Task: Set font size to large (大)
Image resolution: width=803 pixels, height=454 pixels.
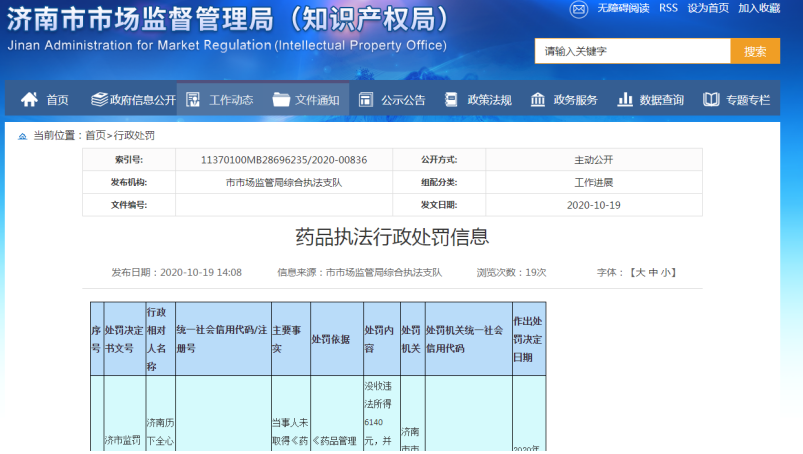Action: [637, 272]
